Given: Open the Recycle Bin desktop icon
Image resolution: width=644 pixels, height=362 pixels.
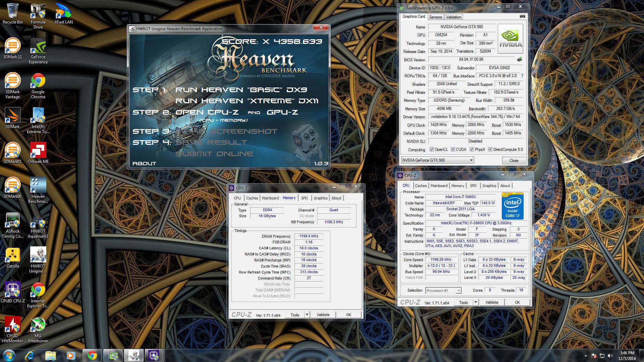Looking at the screenshot, I should 13,14.
